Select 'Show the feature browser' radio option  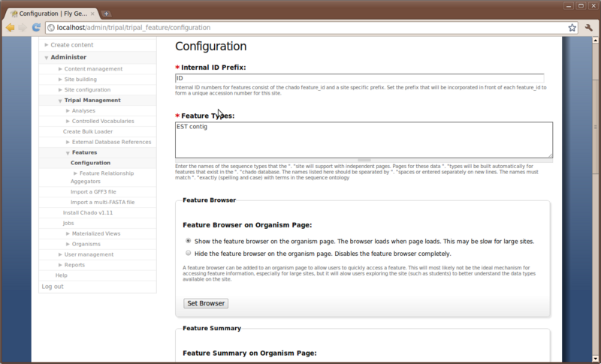point(189,241)
